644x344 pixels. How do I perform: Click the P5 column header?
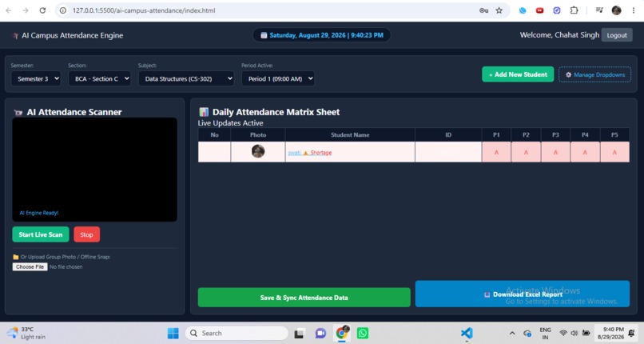click(x=614, y=135)
